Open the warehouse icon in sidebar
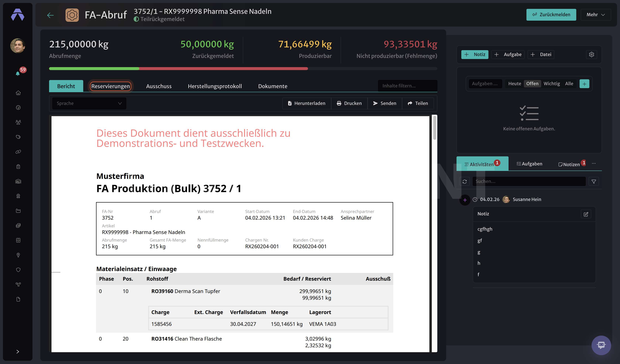This screenshot has height=364, width=620. coord(18,181)
